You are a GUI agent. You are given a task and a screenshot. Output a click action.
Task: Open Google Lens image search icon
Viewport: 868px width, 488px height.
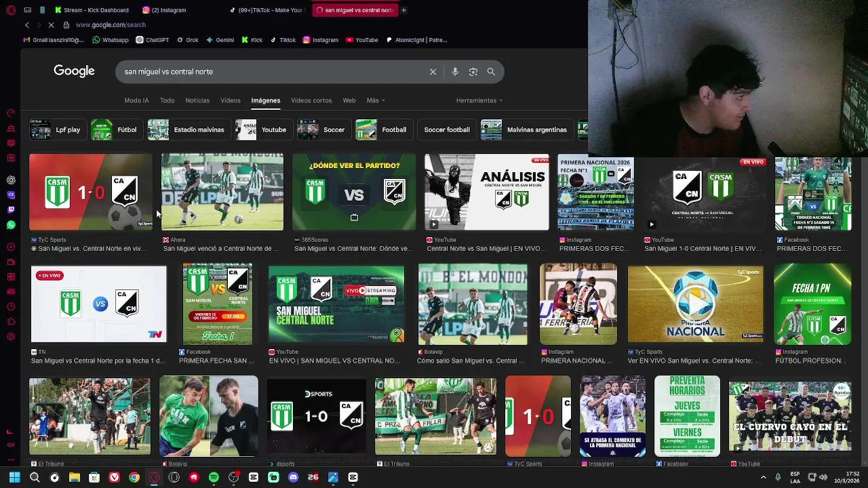(x=473, y=72)
